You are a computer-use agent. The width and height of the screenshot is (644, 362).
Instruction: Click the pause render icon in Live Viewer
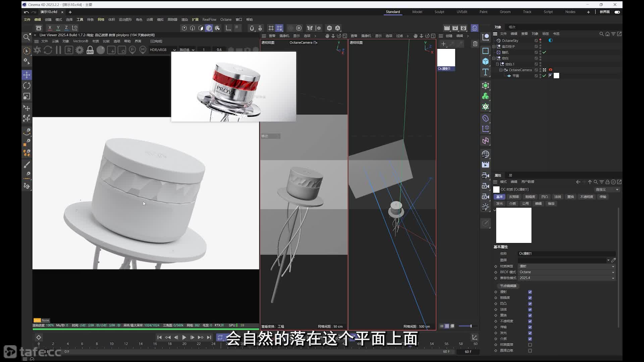tap(58, 50)
